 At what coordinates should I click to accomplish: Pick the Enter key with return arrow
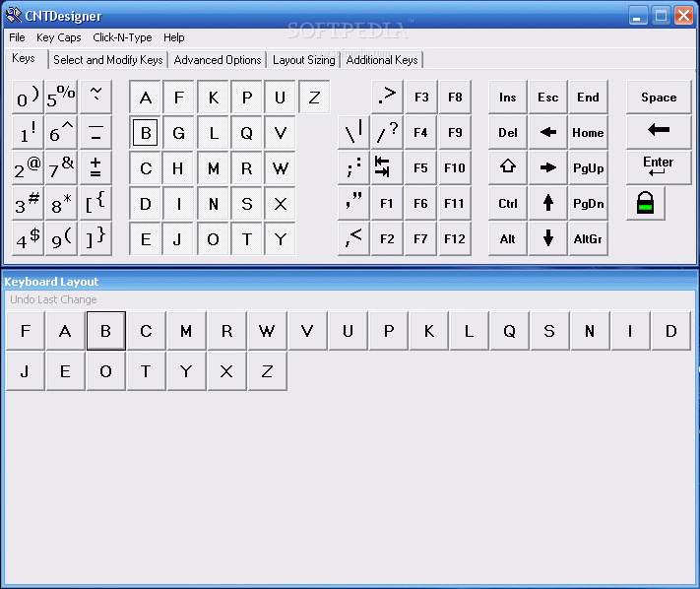659,167
